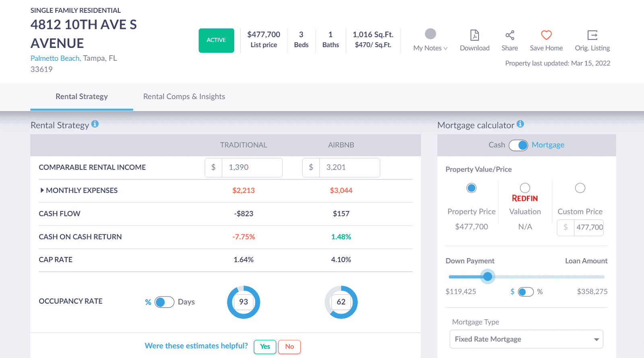Screen dimensions: 644x358
Task: Click the Download PDF icon
Action: coord(475,35)
